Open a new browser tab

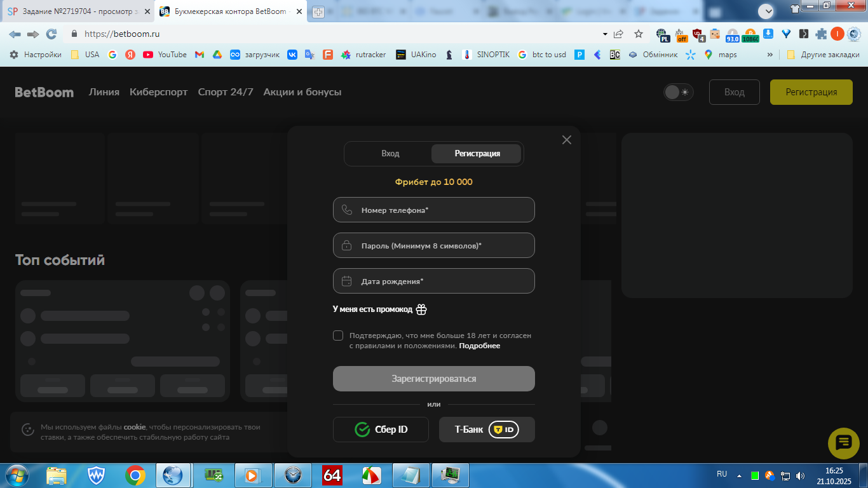[x=318, y=12]
